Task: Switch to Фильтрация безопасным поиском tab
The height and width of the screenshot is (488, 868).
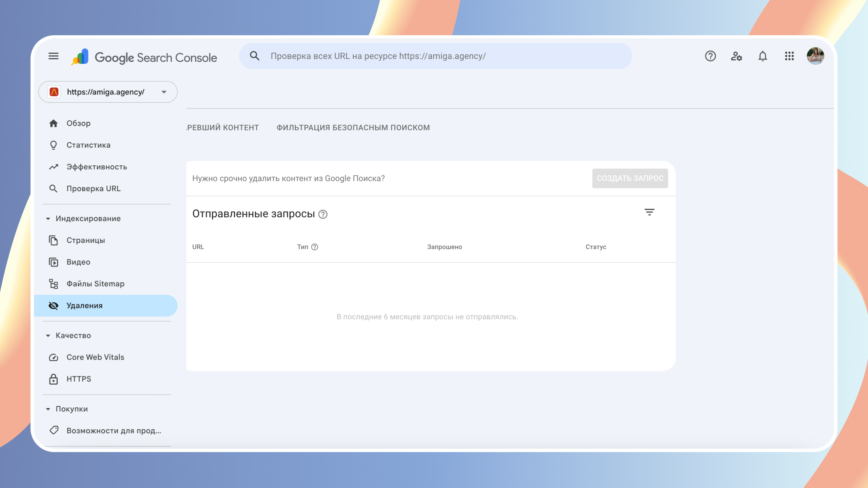Action: pos(353,128)
